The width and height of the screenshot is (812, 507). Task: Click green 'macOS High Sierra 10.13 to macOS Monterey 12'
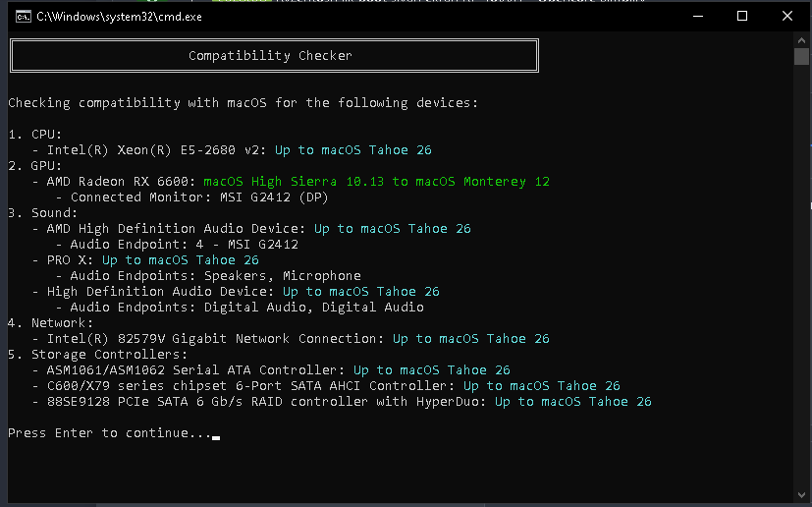pyautogui.click(x=376, y=182)
